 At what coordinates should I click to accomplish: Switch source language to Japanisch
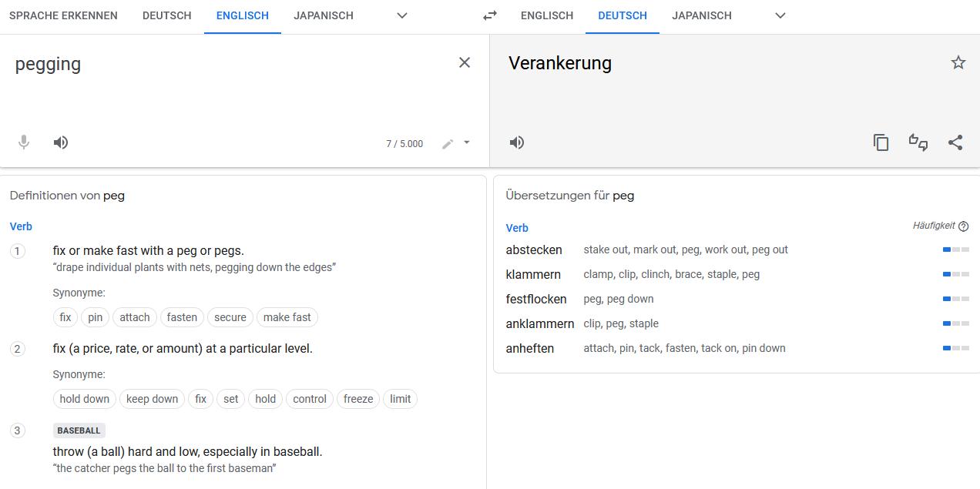[324, 15]
